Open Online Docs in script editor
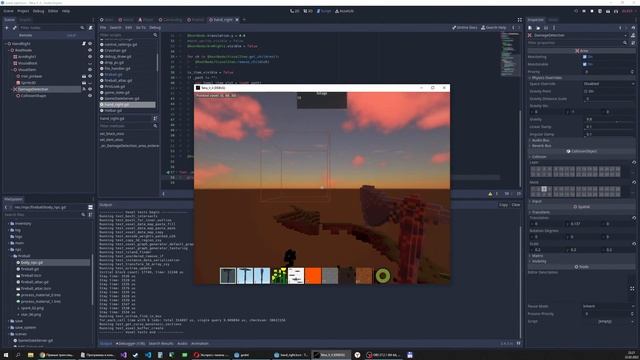The image size is (640, 360). click(x=465, y=28)
